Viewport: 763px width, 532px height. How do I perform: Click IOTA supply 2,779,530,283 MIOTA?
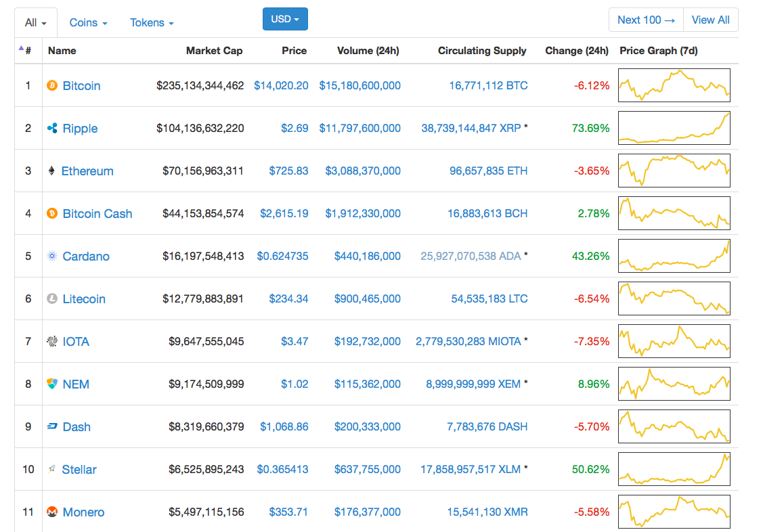(x=468, y=341)
